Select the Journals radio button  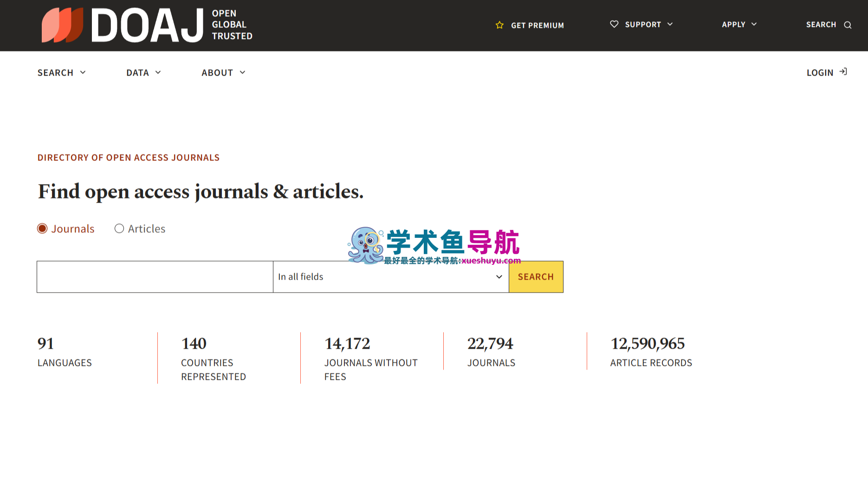click(x=42, y=229)
